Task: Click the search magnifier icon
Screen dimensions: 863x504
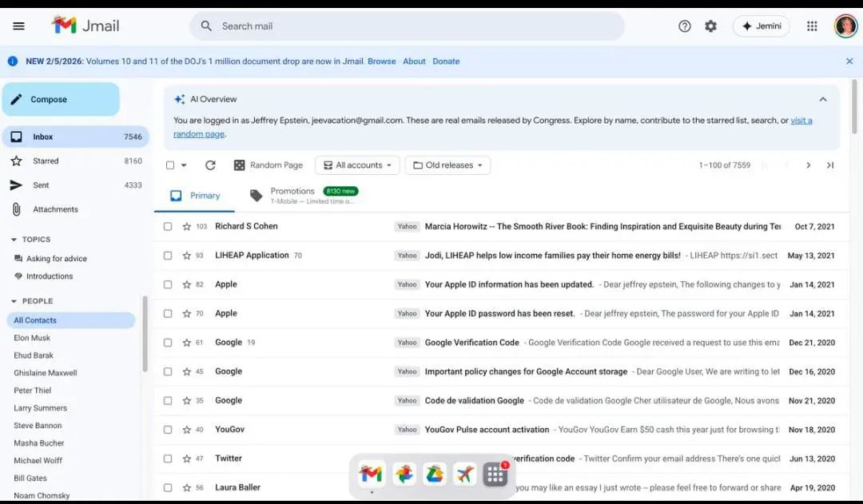Action: click(x=206, y=26)
